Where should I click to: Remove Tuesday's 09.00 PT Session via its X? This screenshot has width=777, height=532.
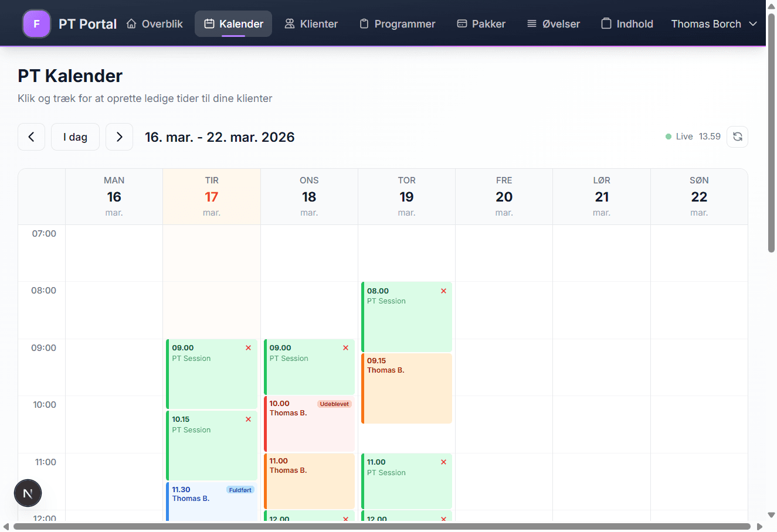[x=248, y=347]
